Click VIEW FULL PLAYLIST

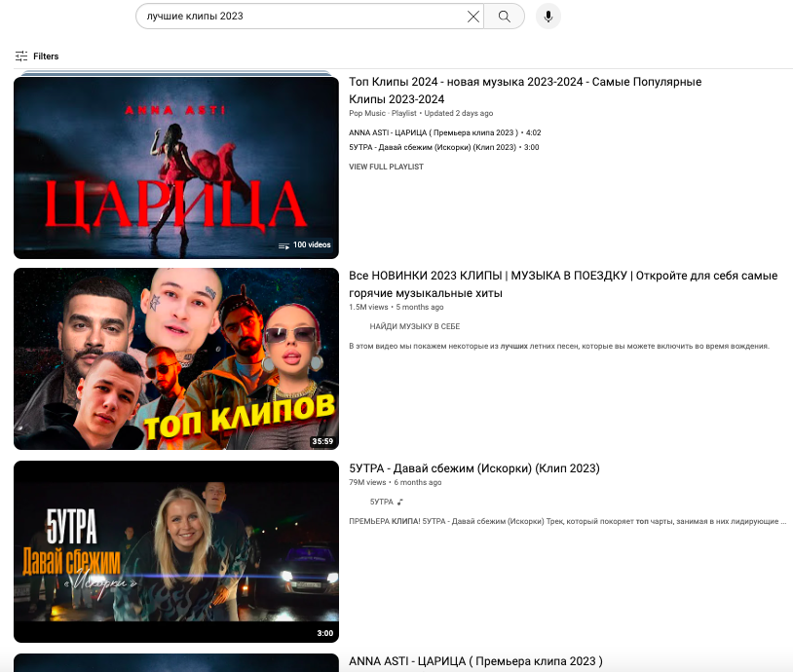(386, 167)
